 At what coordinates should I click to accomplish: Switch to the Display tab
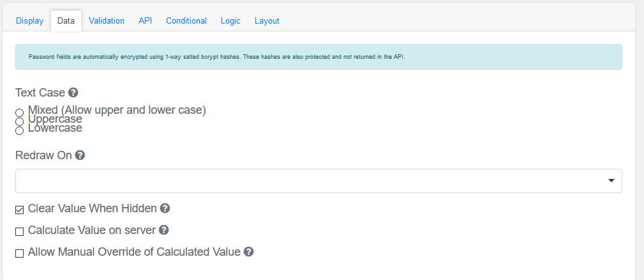[x=30, y=20]
